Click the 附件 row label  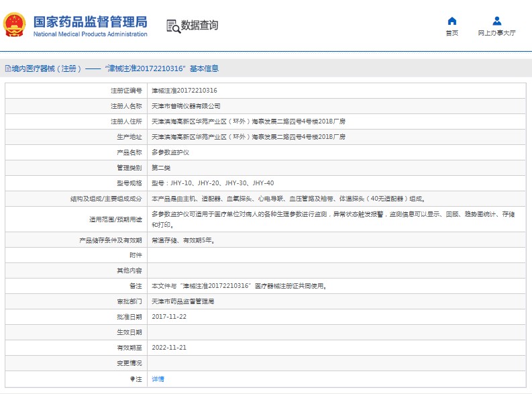pyautogui.click(x=136, y=255)
